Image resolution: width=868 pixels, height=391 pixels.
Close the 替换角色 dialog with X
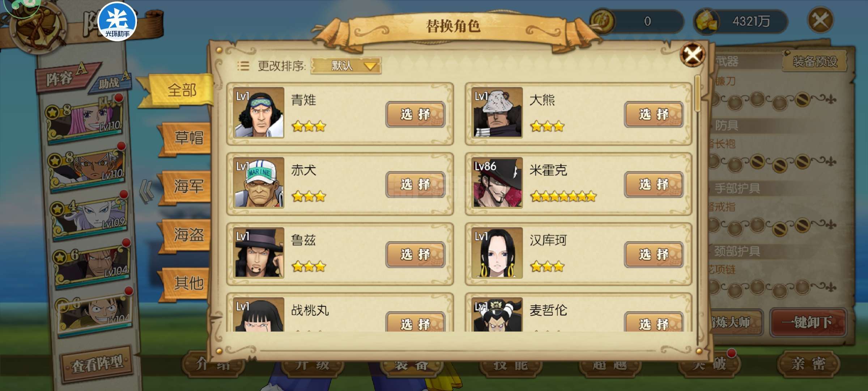(692, 55)
